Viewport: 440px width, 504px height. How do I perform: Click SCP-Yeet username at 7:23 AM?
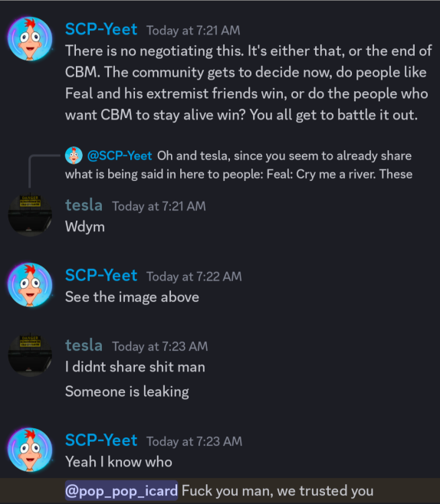[101, 440]
